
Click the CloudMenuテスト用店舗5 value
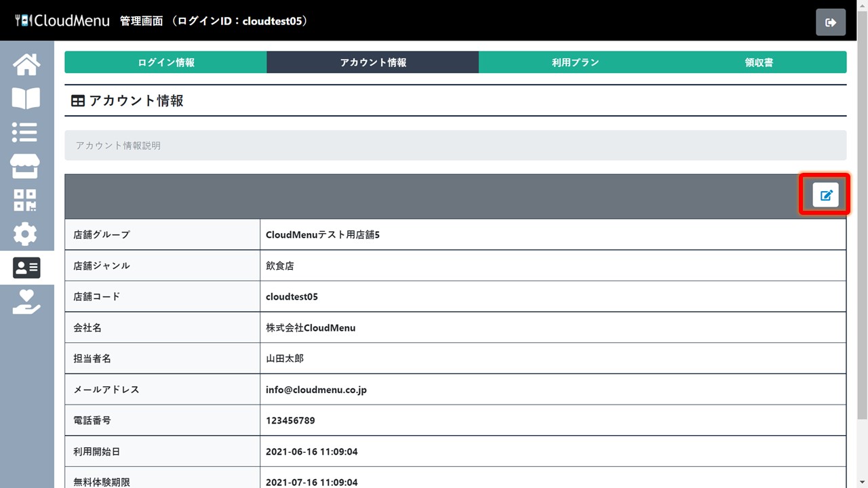(x=323, y=235)
